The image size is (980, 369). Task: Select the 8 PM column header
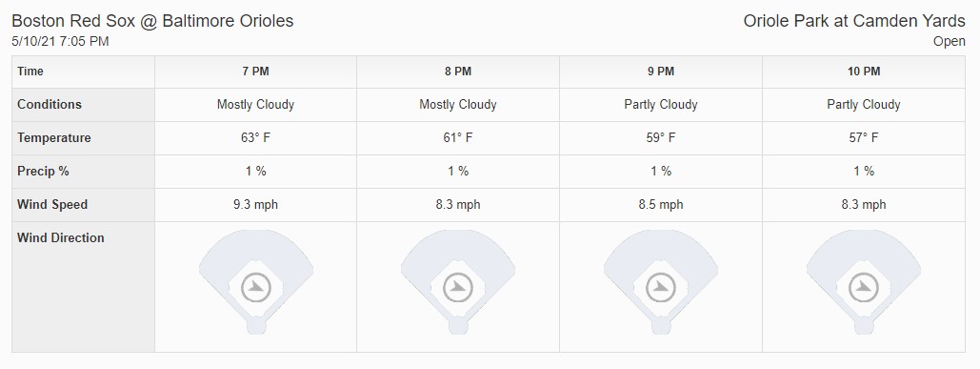point(458,72)
